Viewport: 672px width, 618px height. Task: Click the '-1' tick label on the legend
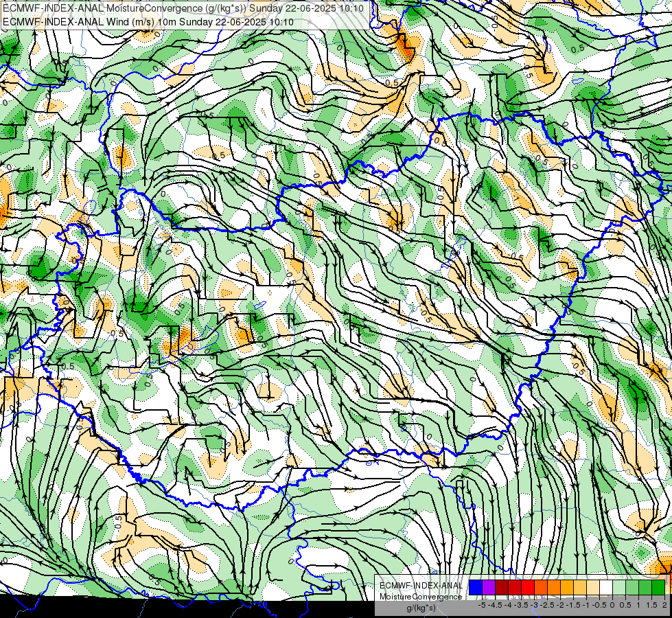tap(586, 605)
